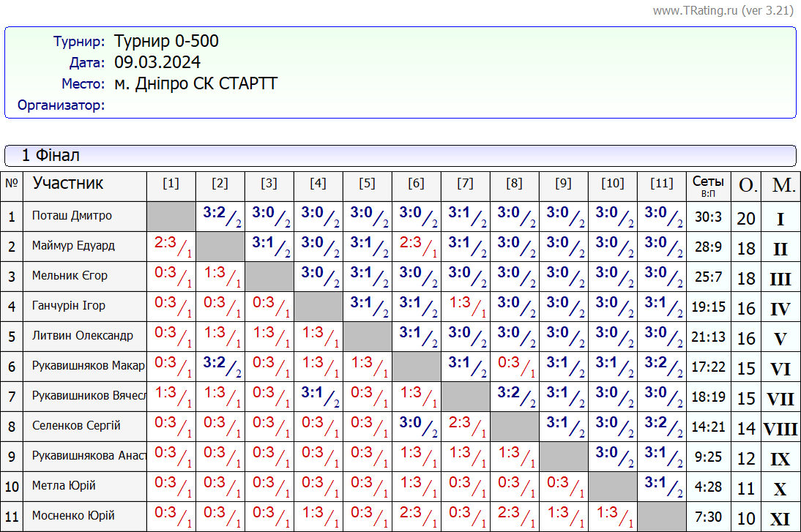The image size is (801, 532).
Task: Select player Мельник Єгор
Action: click(70, 276)
